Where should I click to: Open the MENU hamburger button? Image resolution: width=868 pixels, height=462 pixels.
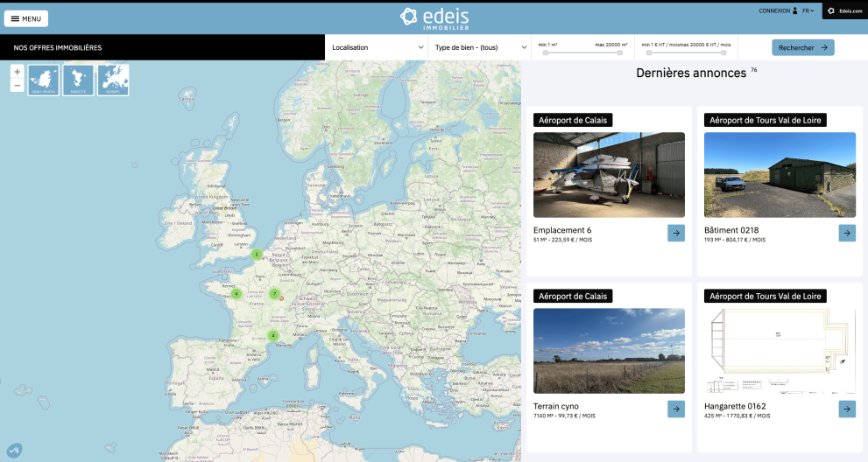point(26,18)
